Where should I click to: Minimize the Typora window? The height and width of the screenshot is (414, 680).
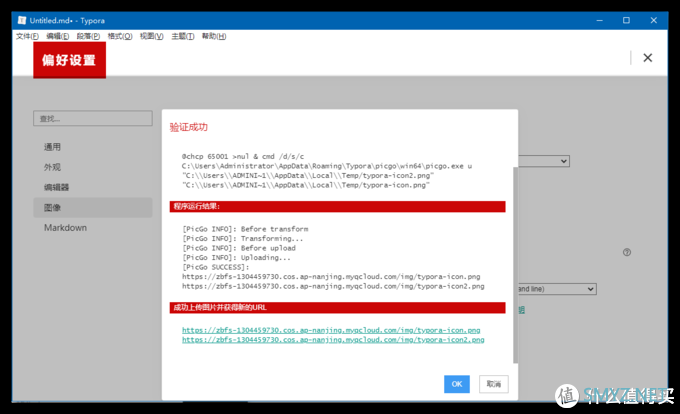(599, 20)
